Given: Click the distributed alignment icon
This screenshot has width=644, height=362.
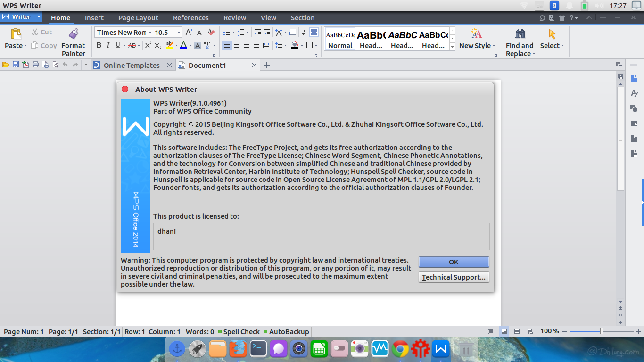Looking at the screenshot, I should pos(266,45).
